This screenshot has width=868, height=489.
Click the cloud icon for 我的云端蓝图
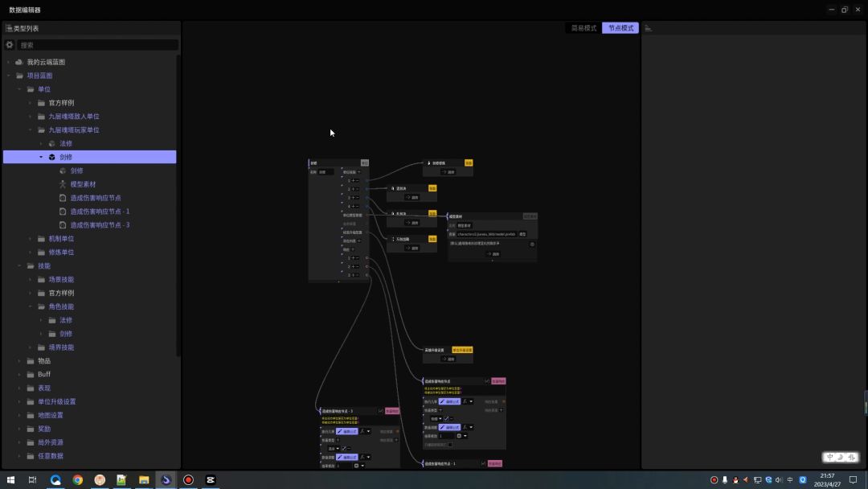(19, 62)
